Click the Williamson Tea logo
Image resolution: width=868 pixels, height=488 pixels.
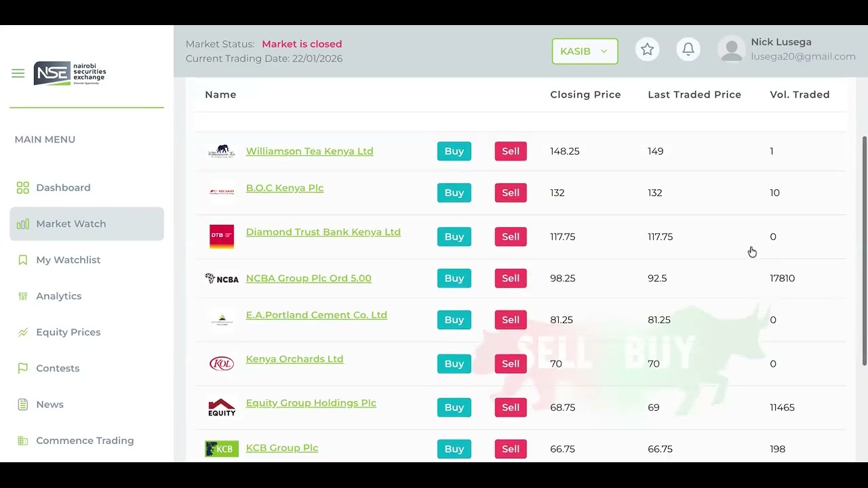pos(222,151)
